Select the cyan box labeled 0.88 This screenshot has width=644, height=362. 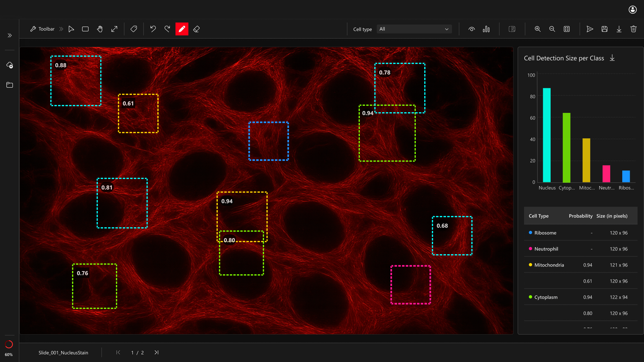76,81
